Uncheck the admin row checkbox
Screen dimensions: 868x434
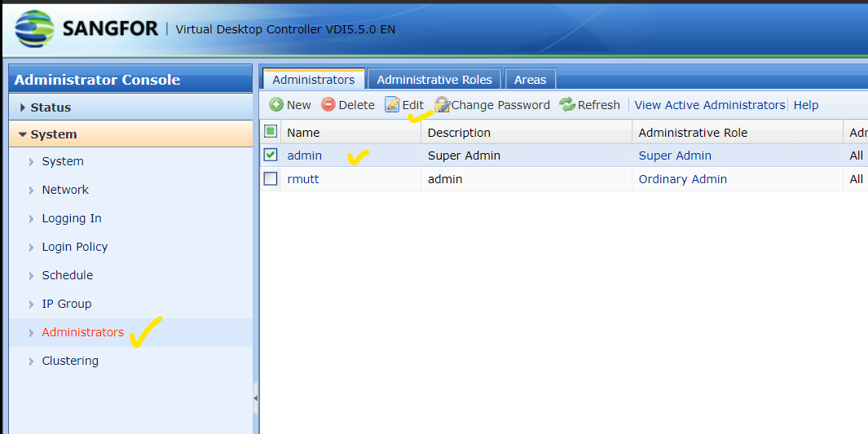[x=270, y=156]
